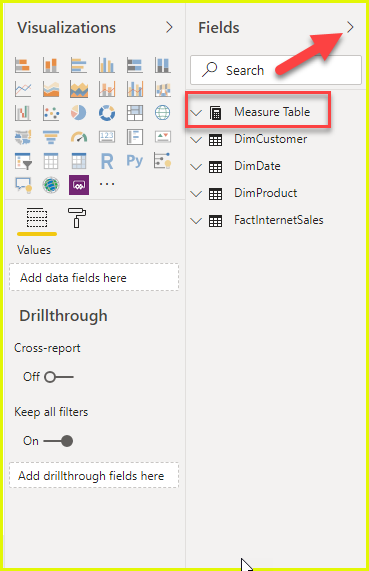369x571 pixels.
Task: Select the donut chart visualization
Action: tap(107, 113)
